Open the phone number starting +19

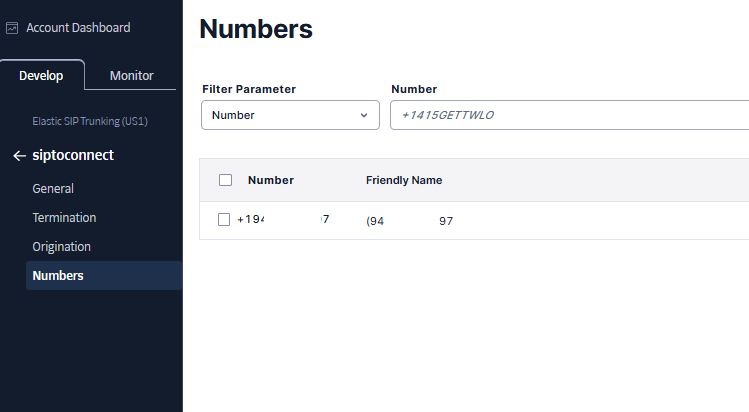pos(283,219)
